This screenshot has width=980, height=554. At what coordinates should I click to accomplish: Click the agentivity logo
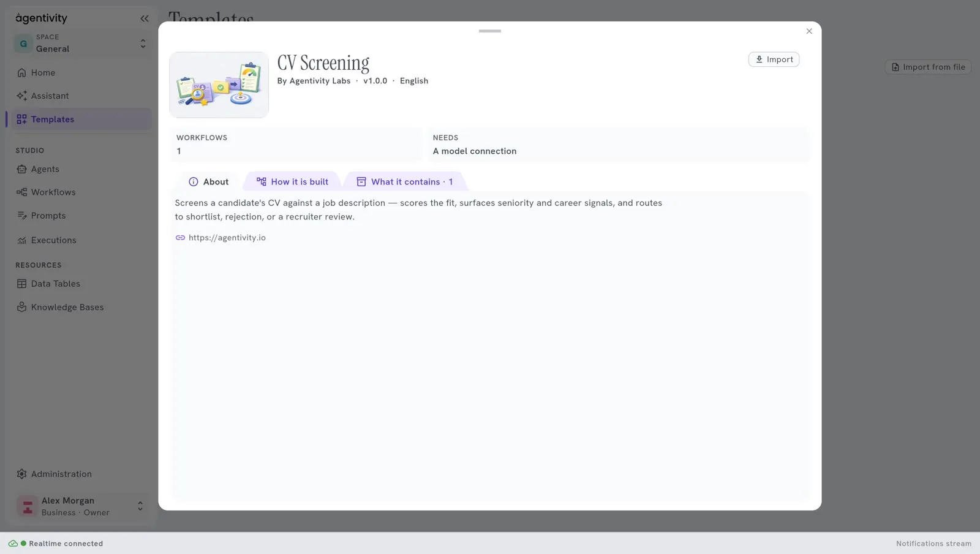(x=41, y=18)
